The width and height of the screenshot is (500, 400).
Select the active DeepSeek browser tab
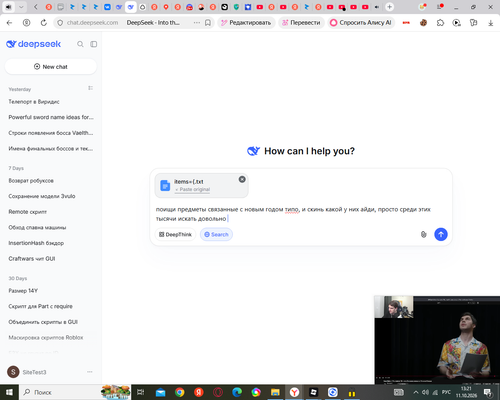131,7
